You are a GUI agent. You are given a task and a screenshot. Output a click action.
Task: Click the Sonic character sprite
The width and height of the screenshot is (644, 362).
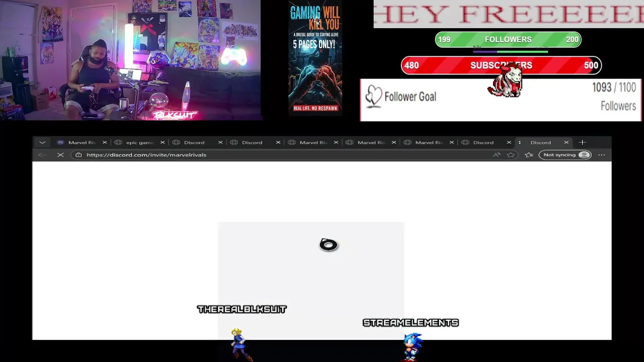[x=413, y=346]
